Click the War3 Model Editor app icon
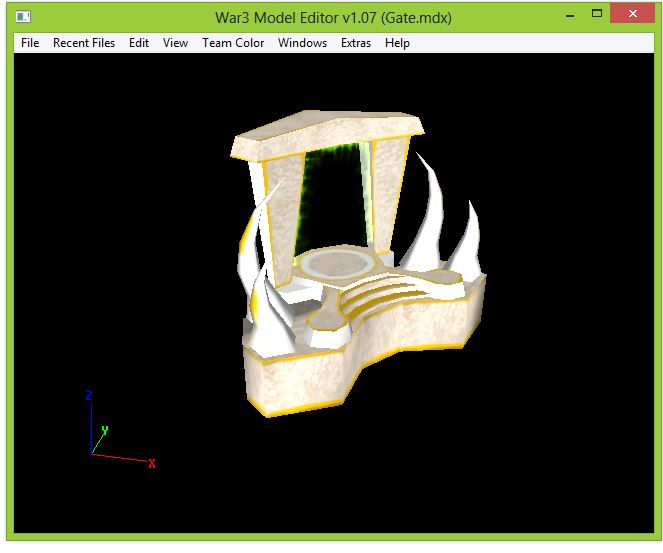Image resolution: width=663 pixels, height=553 pixels. [23, 17]
